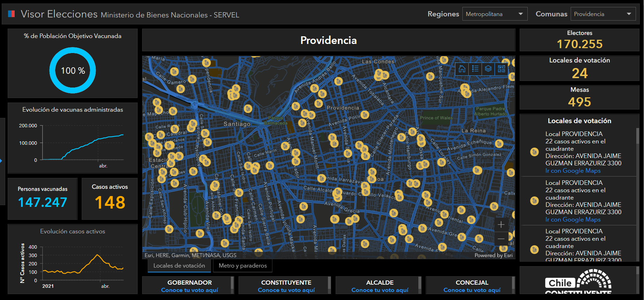
Task: Zoom in with the map plus button
Action: 501,225
